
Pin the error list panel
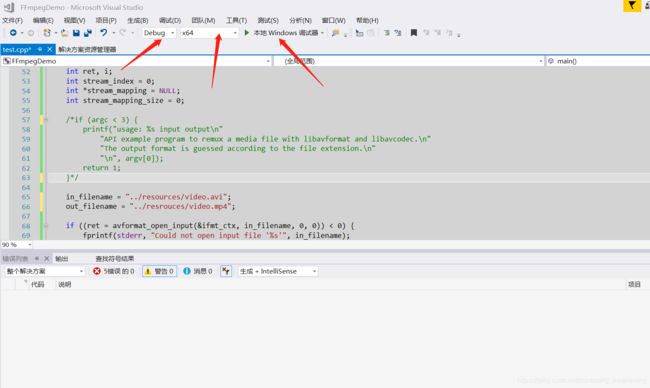pos(36,258)
